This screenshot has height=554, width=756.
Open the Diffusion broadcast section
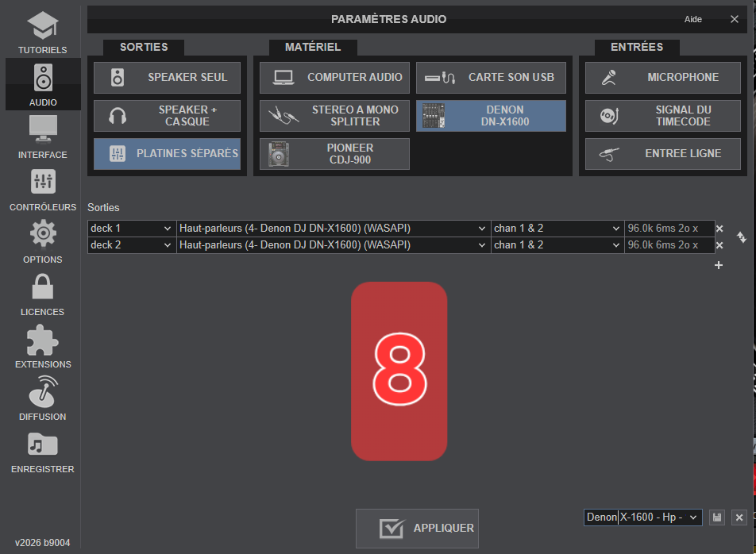[42, 398]
